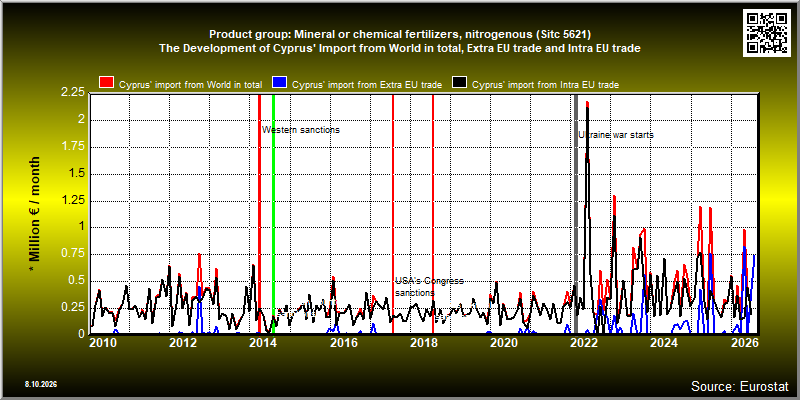Click the 'Ukraine war starts' annotation
The height and width of the screenshot is (400, 800).
tap(616, 135)
